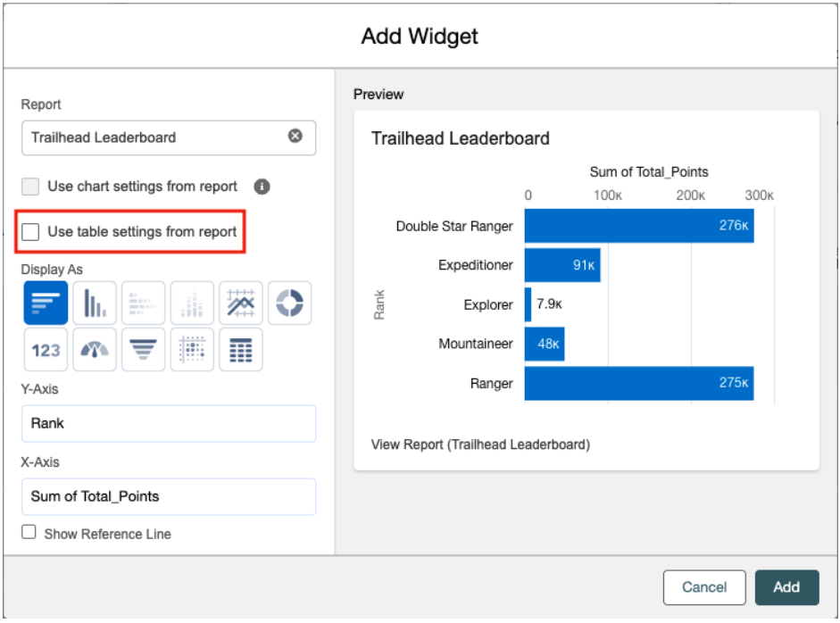Choose the vertical column chart display
The height and width of the screenshot is (623, 840).
(95, 303)
